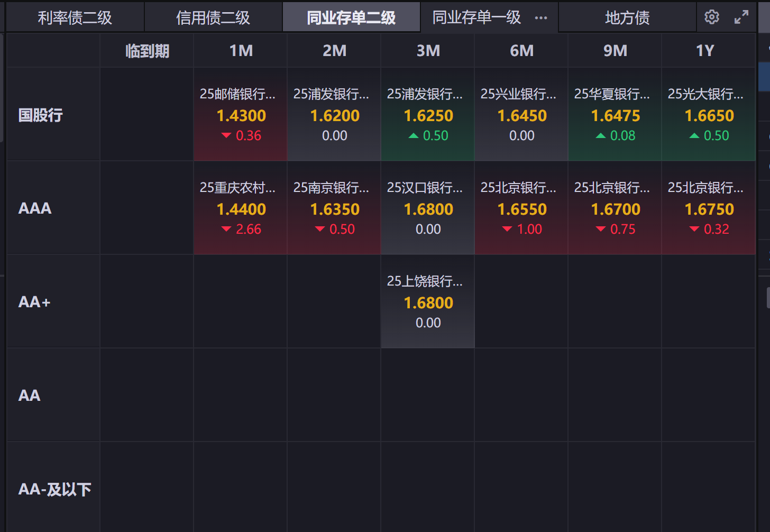Screen dimensions: 770x532
Task: Open the 25重庆农村 1M AAA cell
Action: (x=241, y=208)
